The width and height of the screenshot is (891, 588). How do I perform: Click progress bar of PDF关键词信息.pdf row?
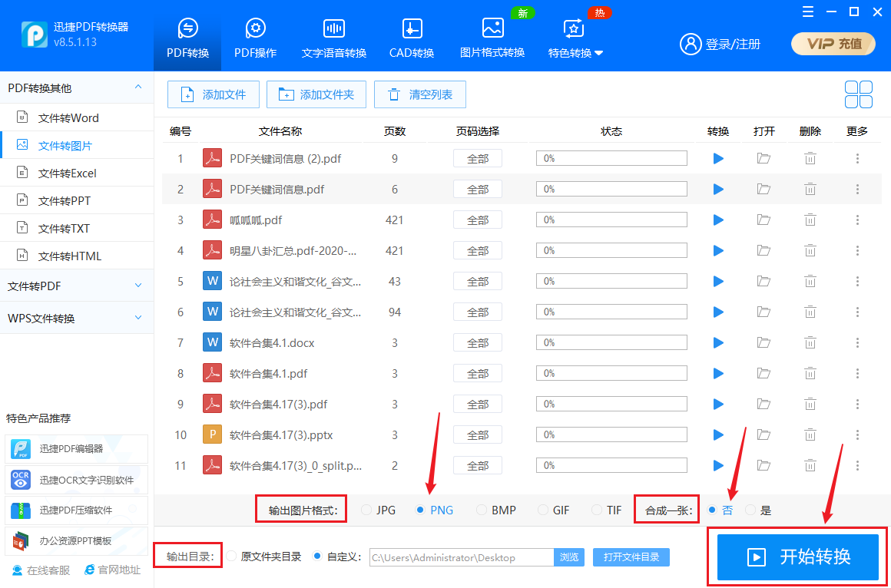pos(611,189)
